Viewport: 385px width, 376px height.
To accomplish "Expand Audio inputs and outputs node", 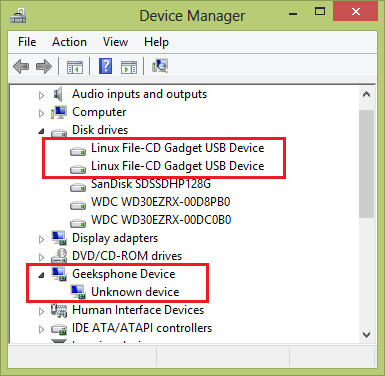I will pyautogui.click(x=41, y=95).
